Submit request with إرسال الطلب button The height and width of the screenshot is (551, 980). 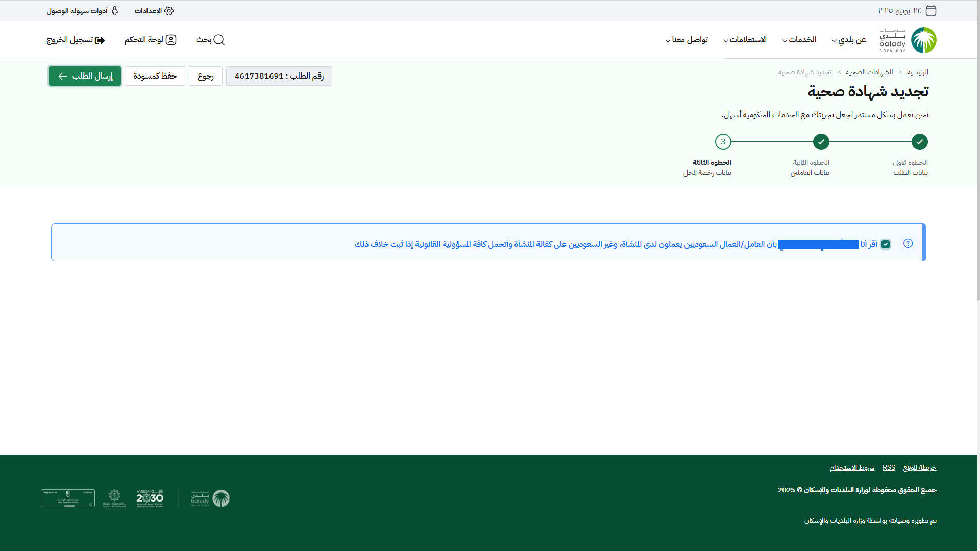85,76
